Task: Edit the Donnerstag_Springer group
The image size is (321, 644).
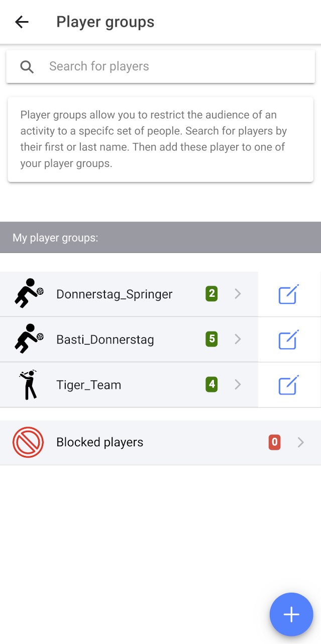Action: 289,294
